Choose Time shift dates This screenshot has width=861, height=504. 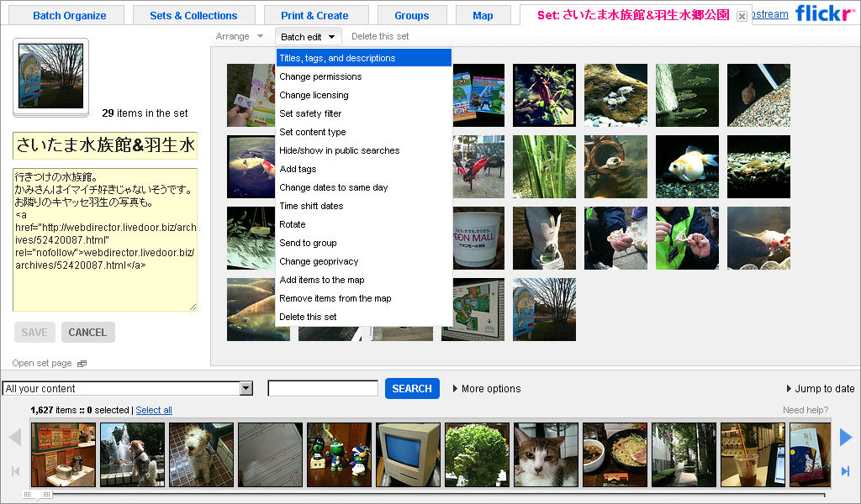363,206
